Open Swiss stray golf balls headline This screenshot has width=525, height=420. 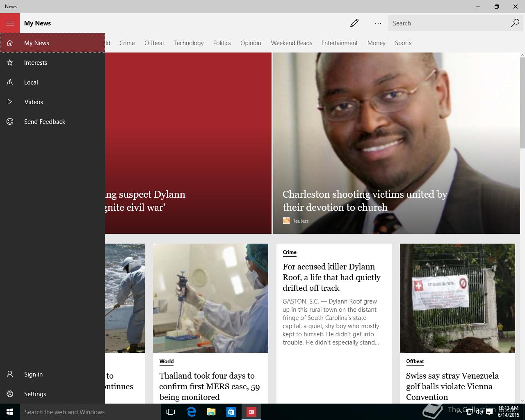(452, 386)
